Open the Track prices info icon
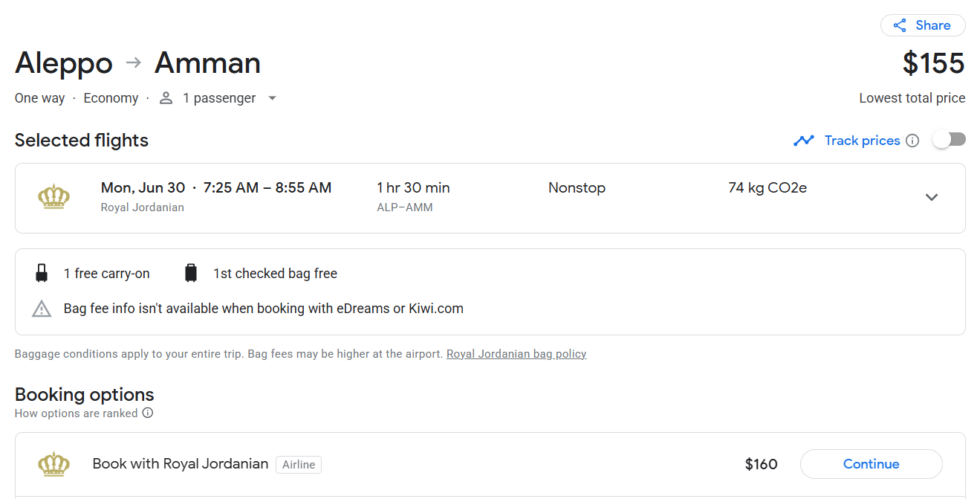The width and height of the screenshot is (980, 499). coord(912,141)
